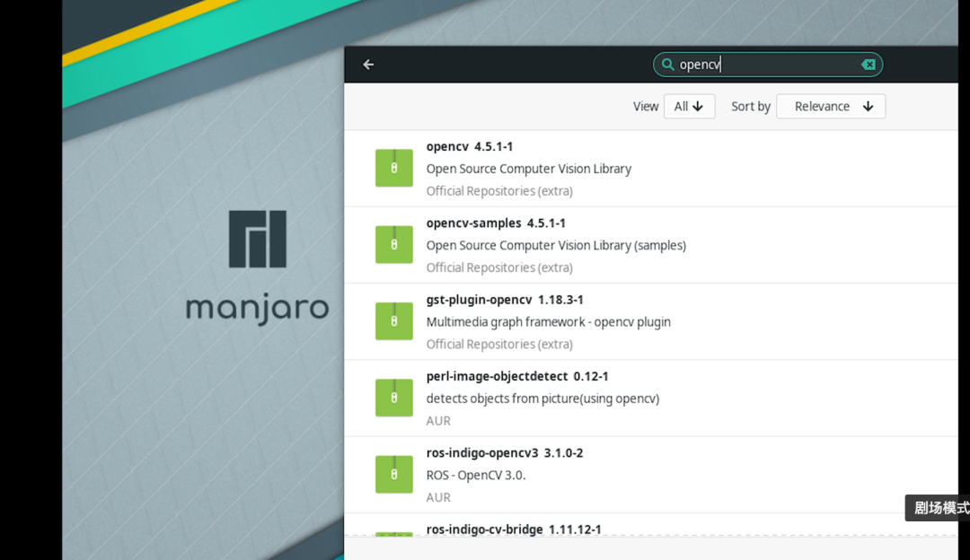Go back using the left arrow button
This screenshot has height=560, width=970.
coord(369,65)
